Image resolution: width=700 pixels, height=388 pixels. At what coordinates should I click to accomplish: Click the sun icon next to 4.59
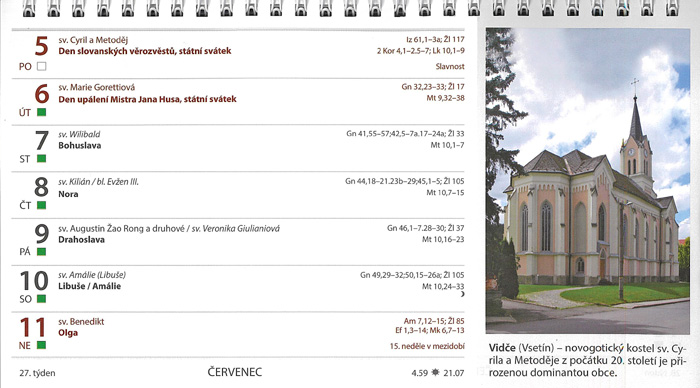[x=435, y=372]
